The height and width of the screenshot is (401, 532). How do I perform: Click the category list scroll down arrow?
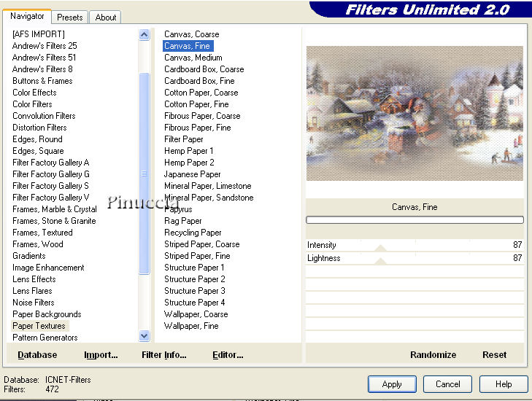pos(144,336)
